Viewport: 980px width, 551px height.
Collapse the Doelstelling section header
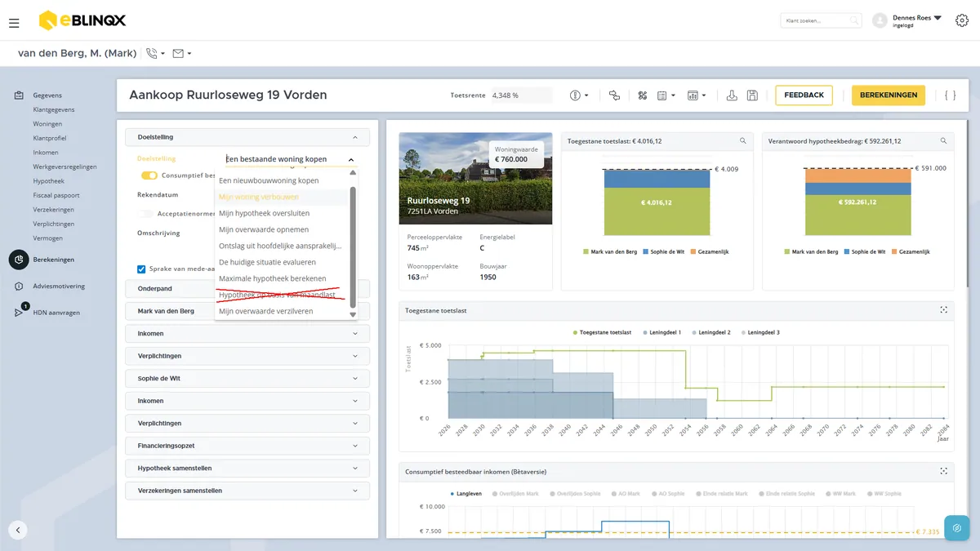[x=247, y=137]
